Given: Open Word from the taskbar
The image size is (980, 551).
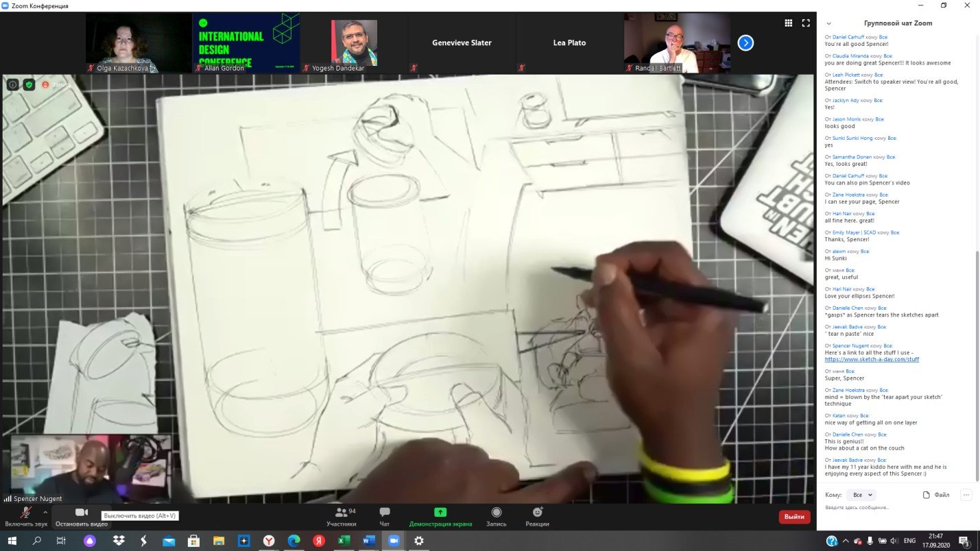Looking at the screenshot, I should (369, 541).
